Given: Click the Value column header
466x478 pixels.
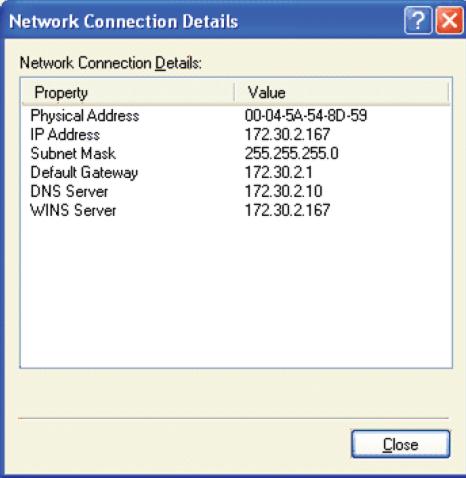Looking at the screenshot, I should (342, 93).
